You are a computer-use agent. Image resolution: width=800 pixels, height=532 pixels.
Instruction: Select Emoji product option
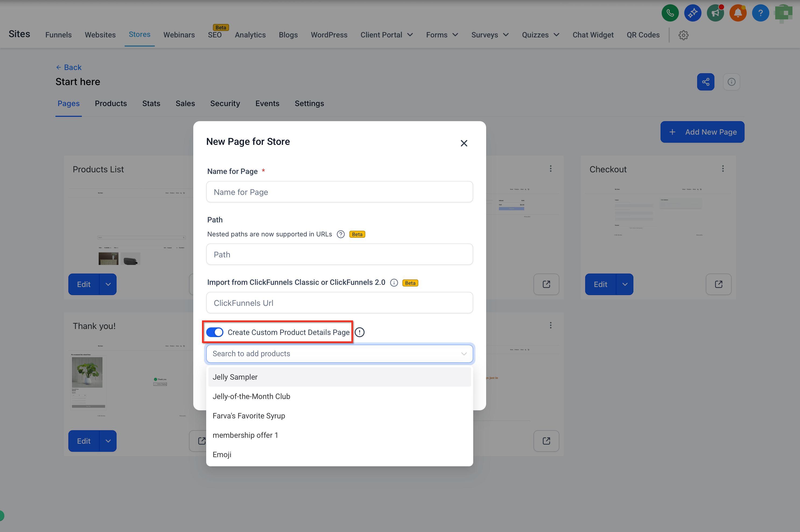[339, 454]
